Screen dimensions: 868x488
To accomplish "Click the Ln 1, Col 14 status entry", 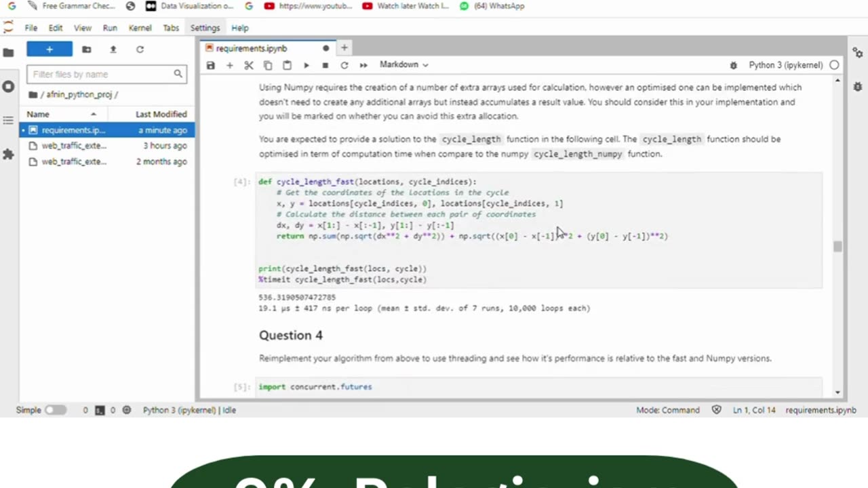I will click(x=754, y=410).
